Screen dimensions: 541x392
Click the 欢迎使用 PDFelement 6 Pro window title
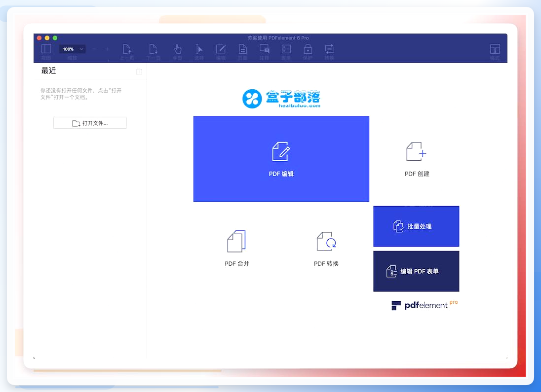[278, 38]
